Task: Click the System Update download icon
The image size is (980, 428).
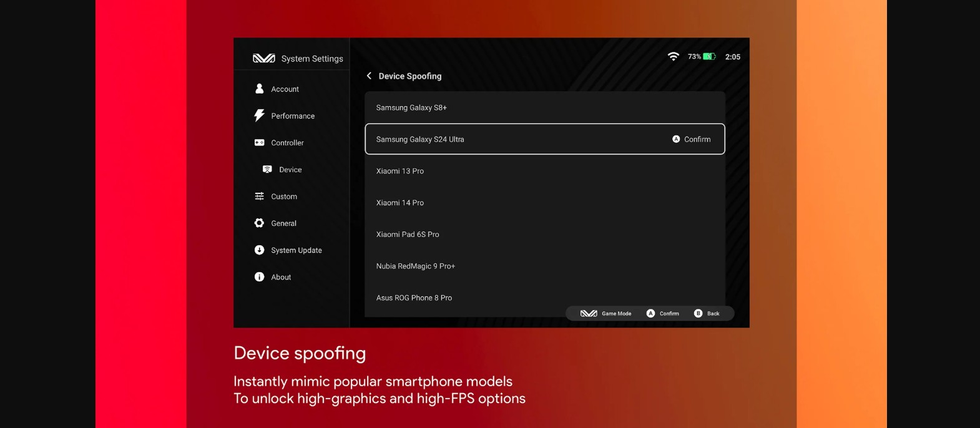Action: 259,250
